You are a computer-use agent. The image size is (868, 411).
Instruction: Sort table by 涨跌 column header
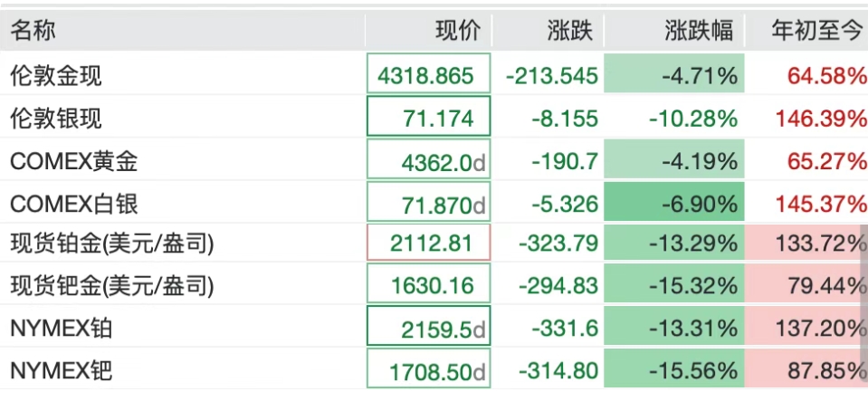570,31
